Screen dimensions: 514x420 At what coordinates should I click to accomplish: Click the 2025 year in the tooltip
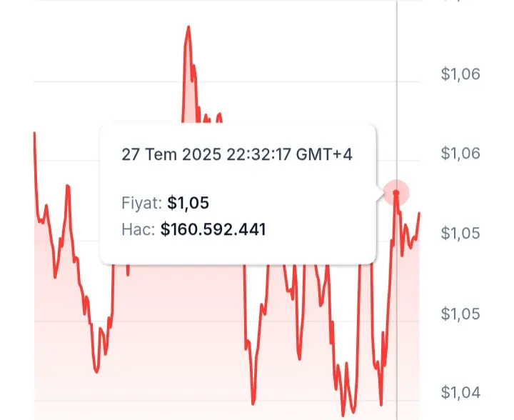[201, 154]
